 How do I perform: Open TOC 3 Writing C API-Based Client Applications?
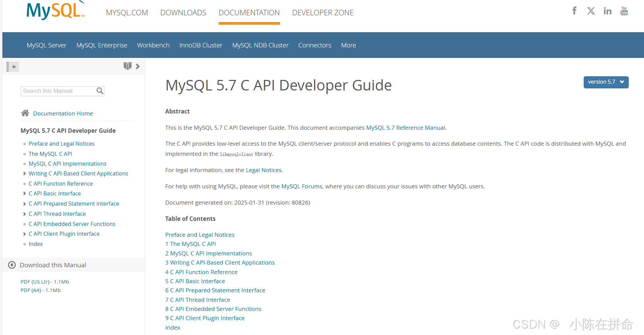coord(220,263)
